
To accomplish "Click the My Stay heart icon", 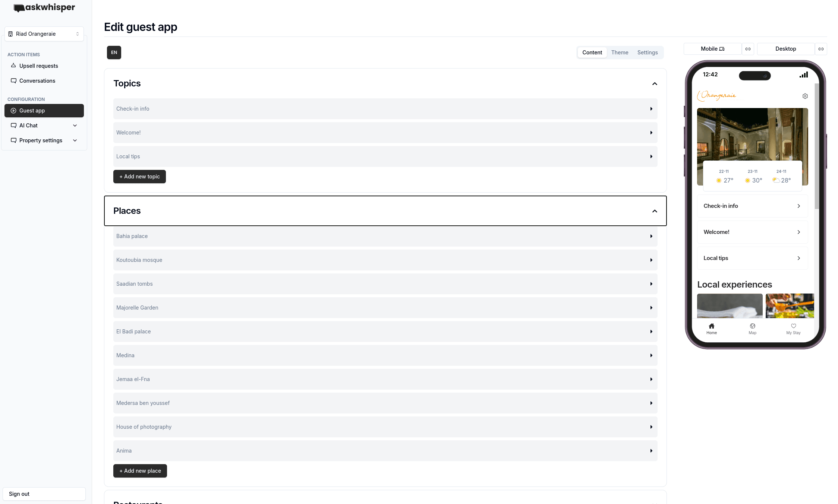I will (x=793, y=326).
